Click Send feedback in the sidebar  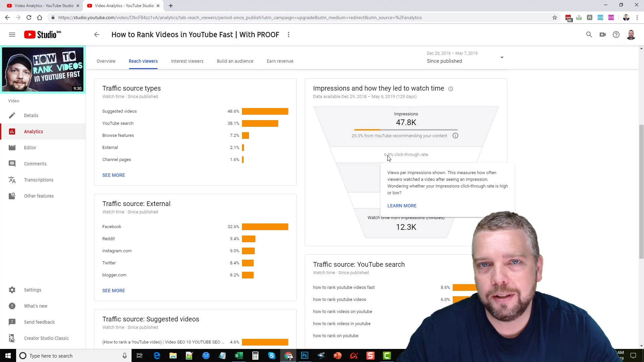pyautogui.click(x=43, y=322)
